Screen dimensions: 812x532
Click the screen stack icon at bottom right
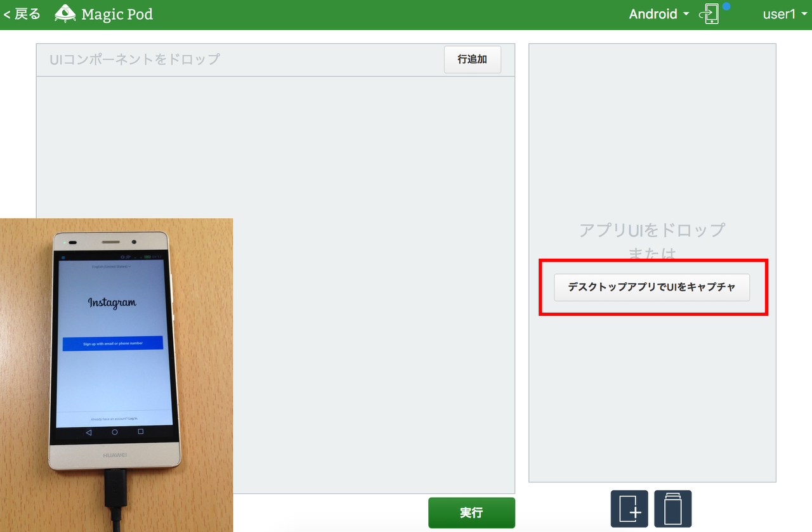pyautogui.click(x=672, y=509)
